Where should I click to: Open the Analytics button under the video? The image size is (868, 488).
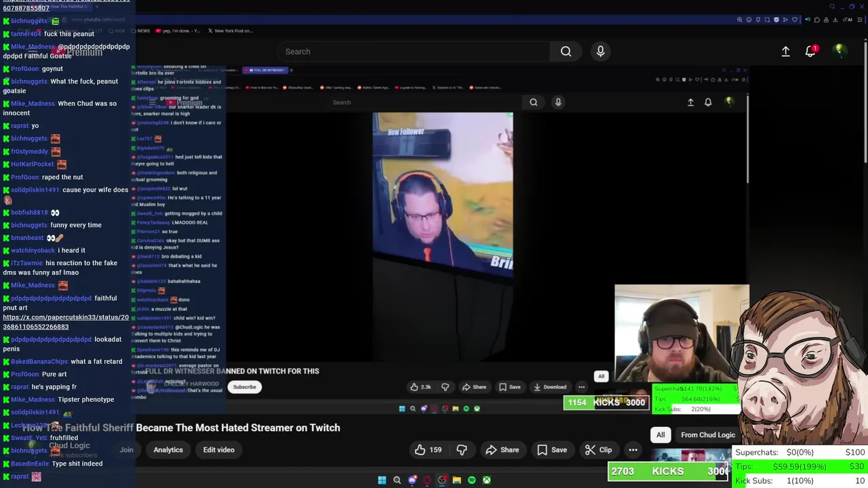[x=168, y=450]
